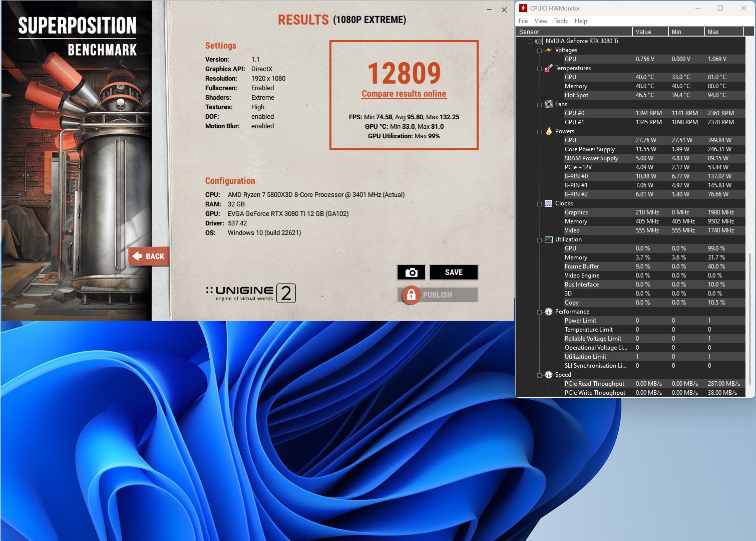Select the Core Power Supply row
This screenshot has height=541, width=756.
tap(654, 149)
